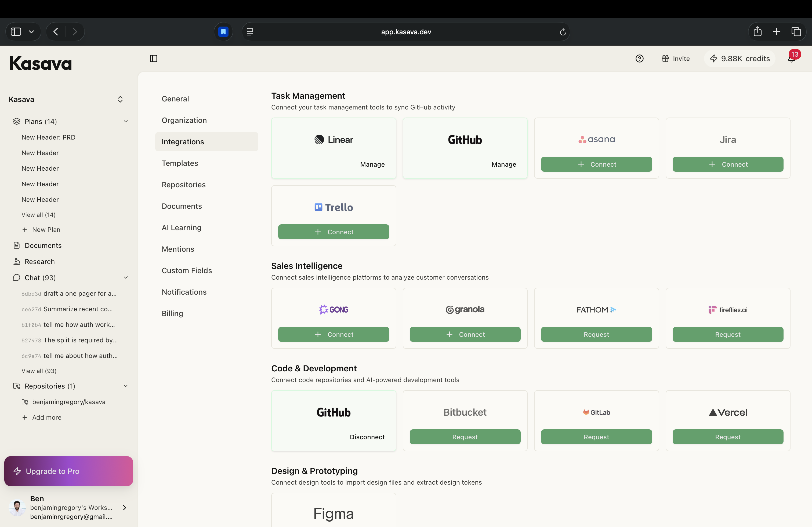Expand Ben's account menu chevron
The width and height of the screenshot is (812, 527).
tap(125, 508)
